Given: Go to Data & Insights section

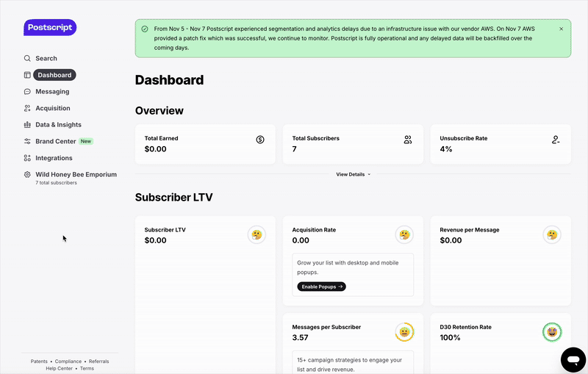Looking at the screenshot, I should tap(58, 125).
